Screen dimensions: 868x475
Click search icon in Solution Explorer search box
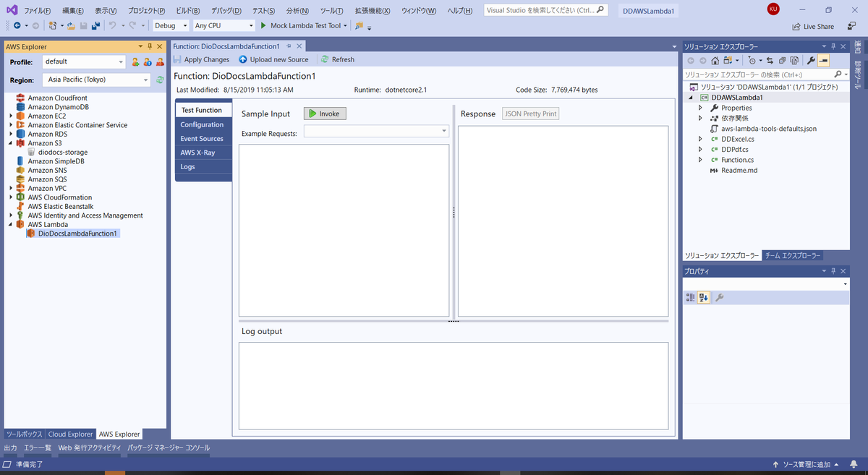click(x=838, y=74)
